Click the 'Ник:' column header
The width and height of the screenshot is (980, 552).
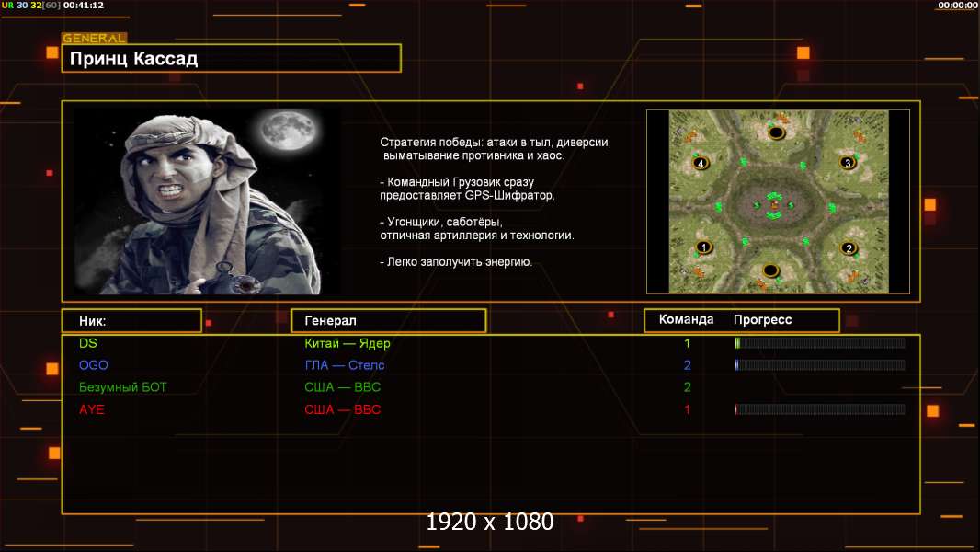click(131, 321)
